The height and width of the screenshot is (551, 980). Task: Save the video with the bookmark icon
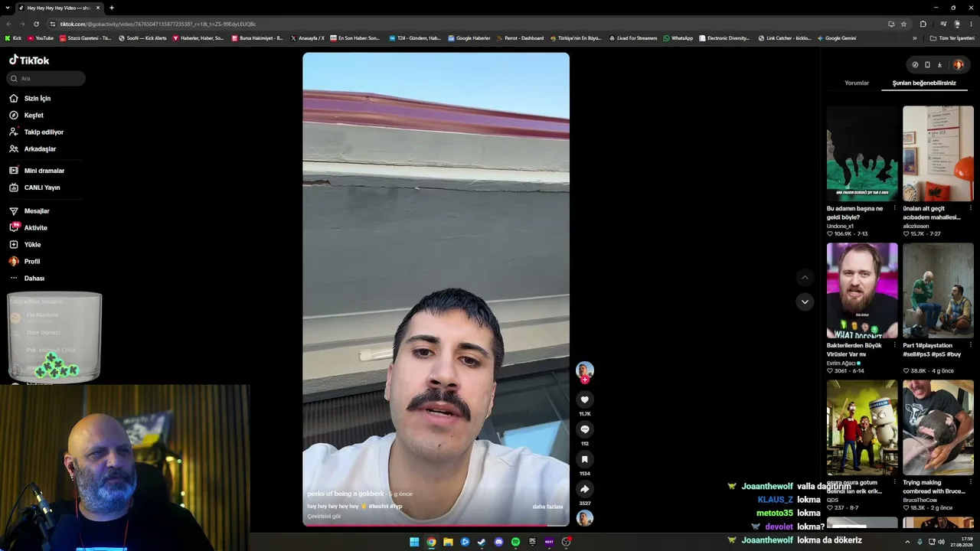585,459
